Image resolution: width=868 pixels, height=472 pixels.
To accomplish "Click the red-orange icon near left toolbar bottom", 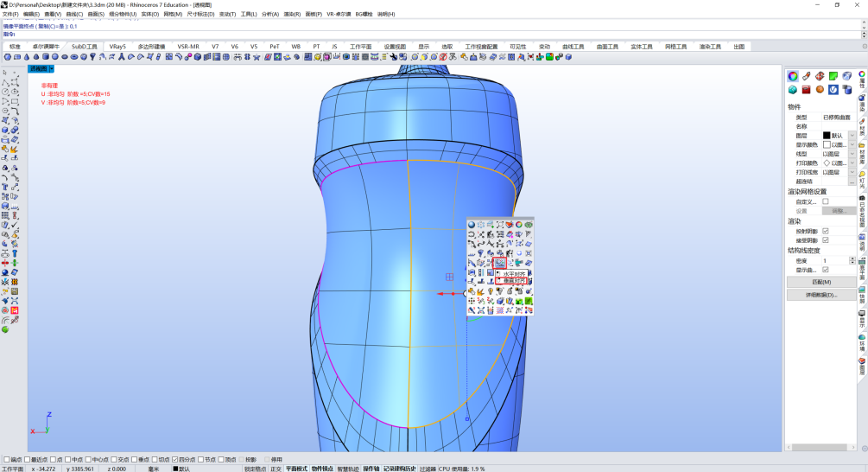I will point(15,311).
